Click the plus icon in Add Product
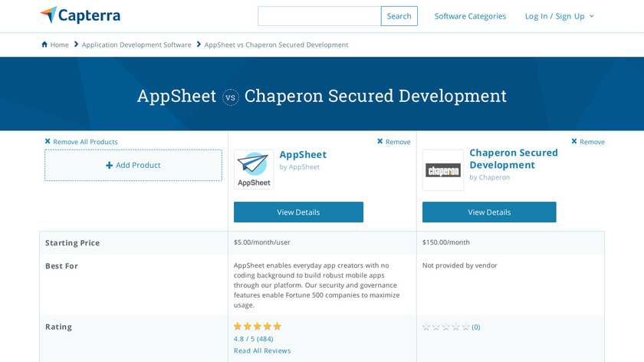This screenshot has height=362, width=644. pyautogui.click(x=109, y=165)
